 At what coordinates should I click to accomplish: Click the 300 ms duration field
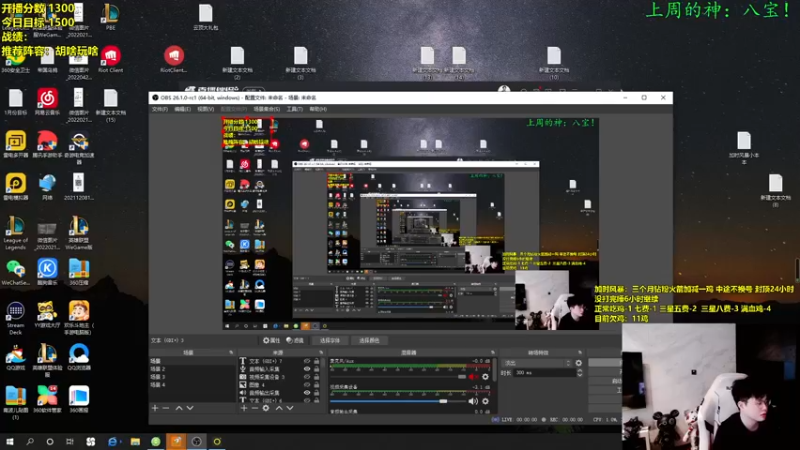(x=544, y=373)
